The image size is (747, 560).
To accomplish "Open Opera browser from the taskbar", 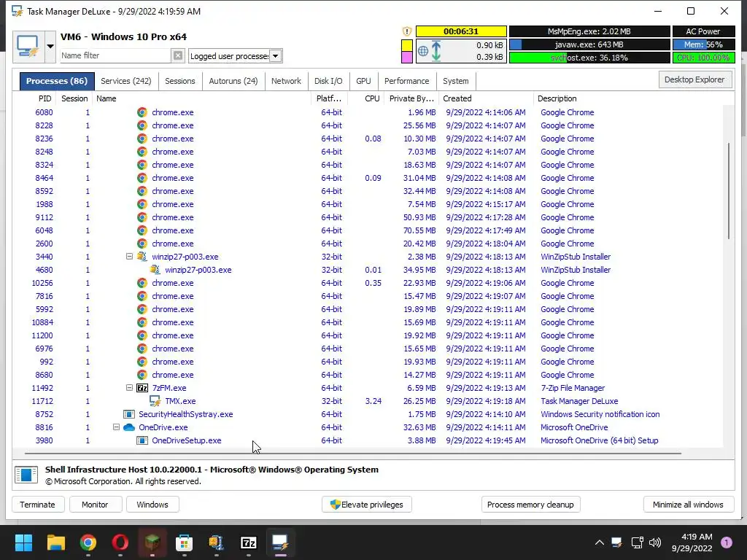I will click(120, 542).
